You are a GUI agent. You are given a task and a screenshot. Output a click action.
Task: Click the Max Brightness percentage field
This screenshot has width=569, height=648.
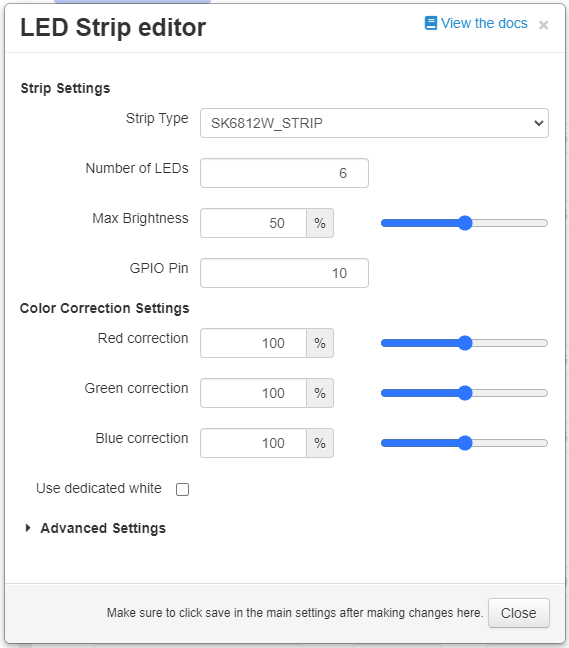point(253,223)
